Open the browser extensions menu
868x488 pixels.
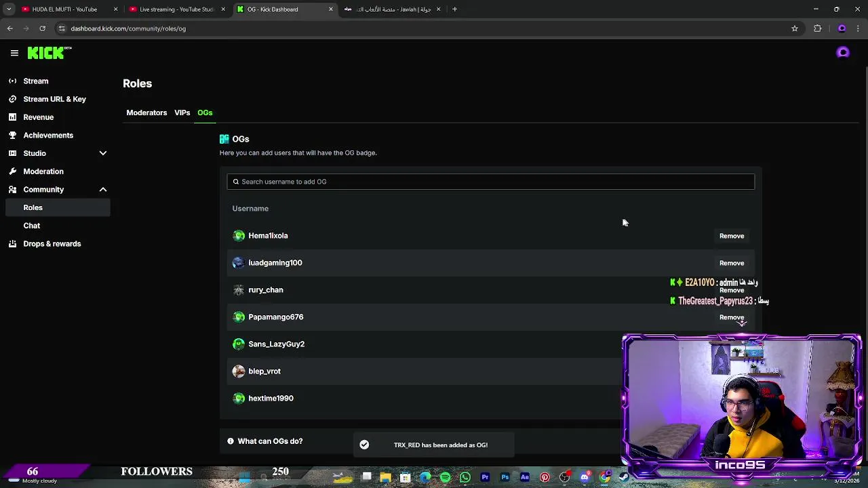pyautogui.click(x=818, y=28)
